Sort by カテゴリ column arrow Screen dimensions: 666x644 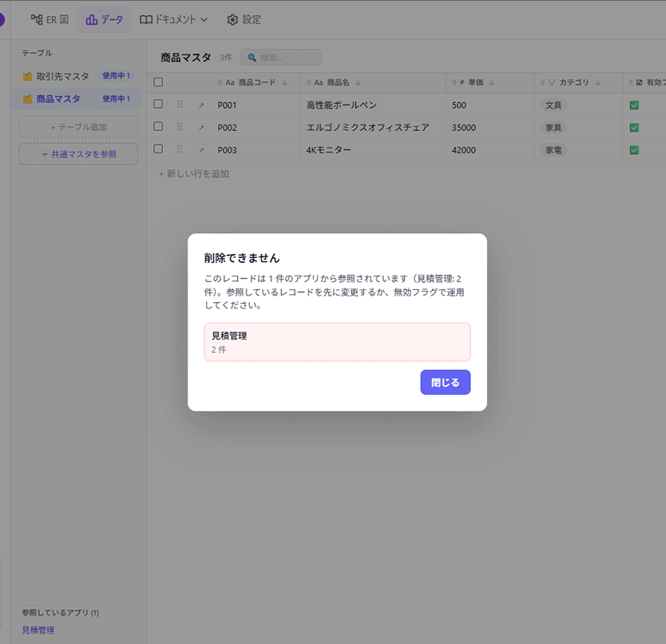(597, 82)
